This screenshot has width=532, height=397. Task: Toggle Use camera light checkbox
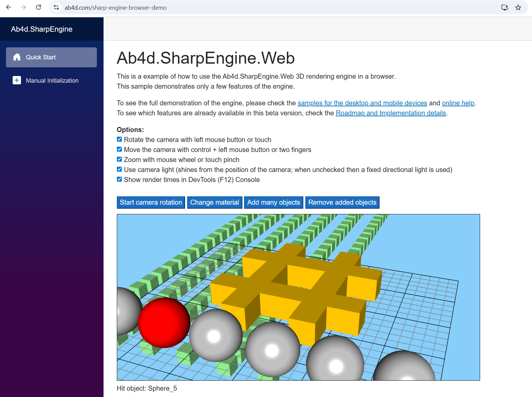(x=119, y=169)
